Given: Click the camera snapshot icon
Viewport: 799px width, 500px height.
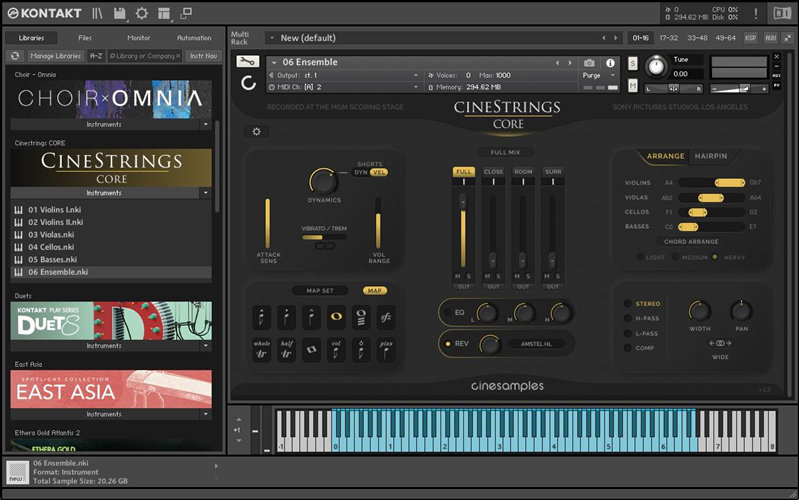Looking at the screenshot, I should pyautogui.click(x=589, y=63).
